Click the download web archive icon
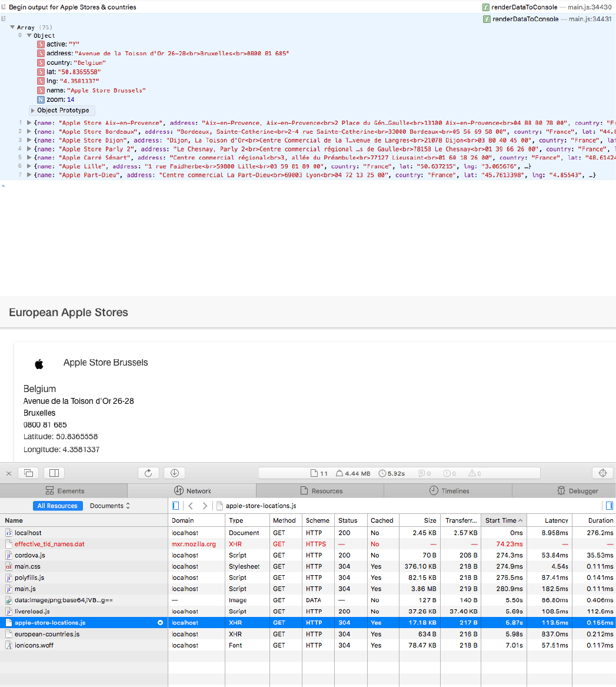 pos(174,473)
